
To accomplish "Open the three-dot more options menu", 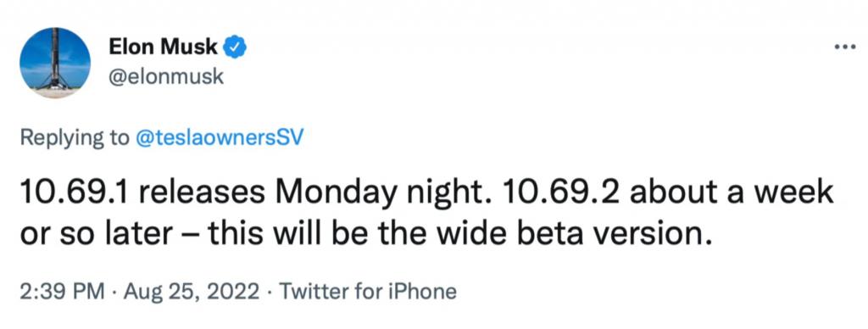I will pyautogui.click(x=844, y=46).
